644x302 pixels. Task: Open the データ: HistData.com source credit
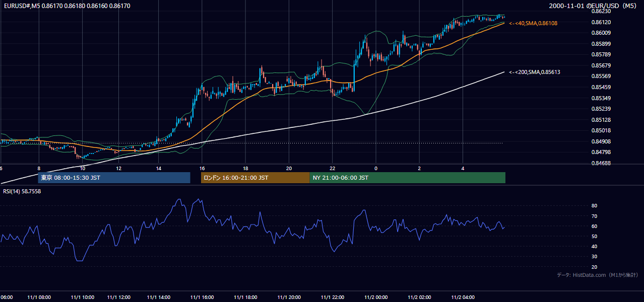pos(598,275)
